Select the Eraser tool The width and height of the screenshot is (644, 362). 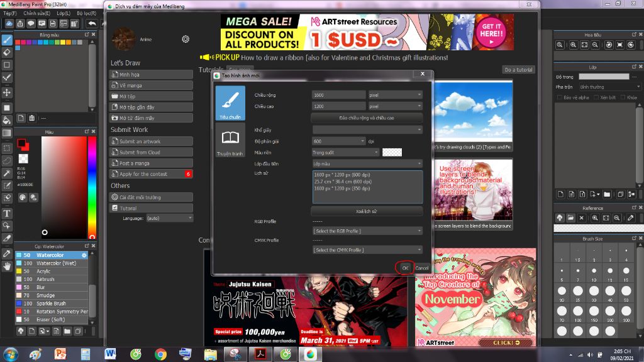(x=7, y=52)
